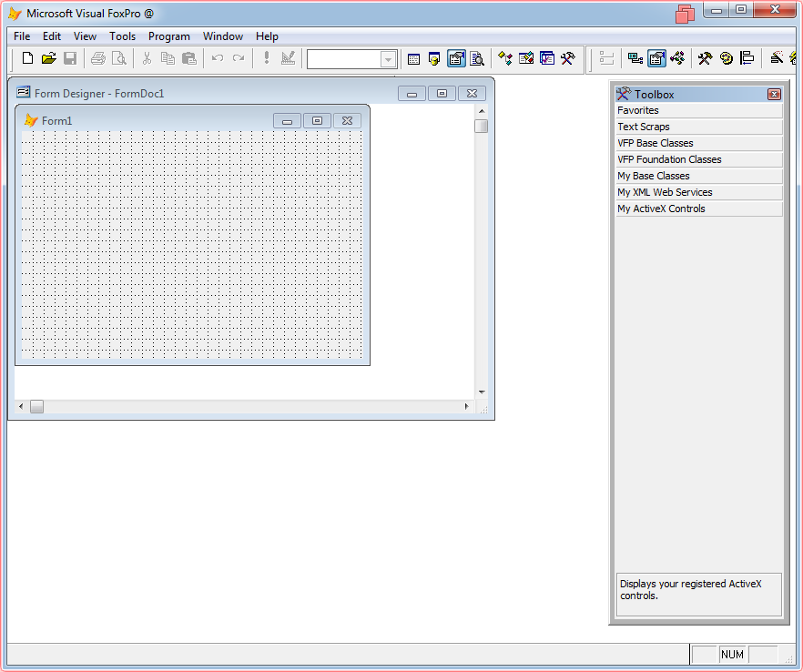Select the Form1 dotted design surface
The height and width of the screenshot is (672, 803).
click(x=192, y=244)
